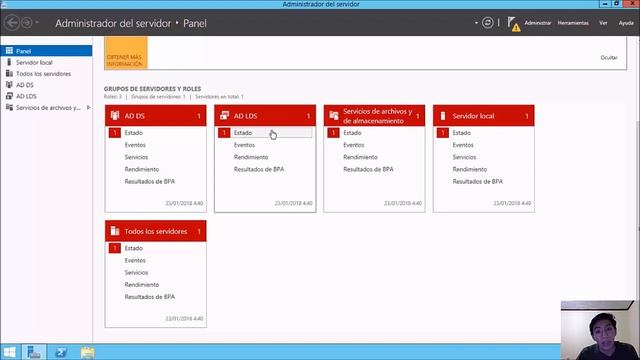
Task: Open the Ayuda menu
Action: click(x=626, y=23)
